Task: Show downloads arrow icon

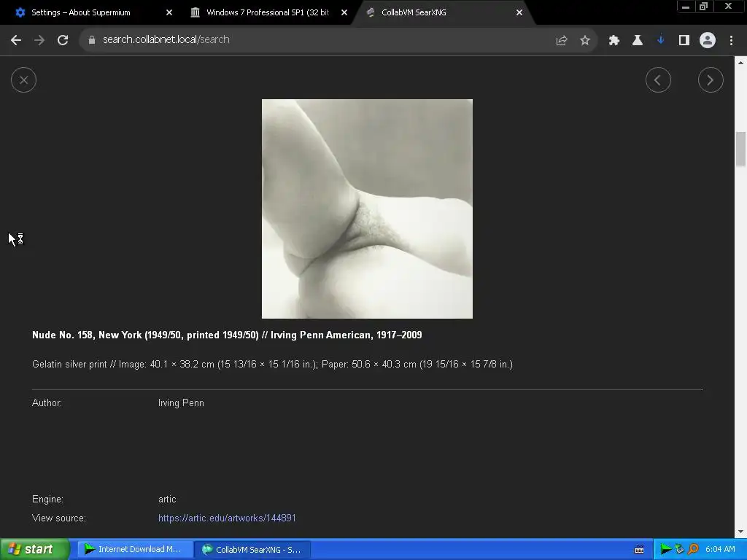Action: 660,41
